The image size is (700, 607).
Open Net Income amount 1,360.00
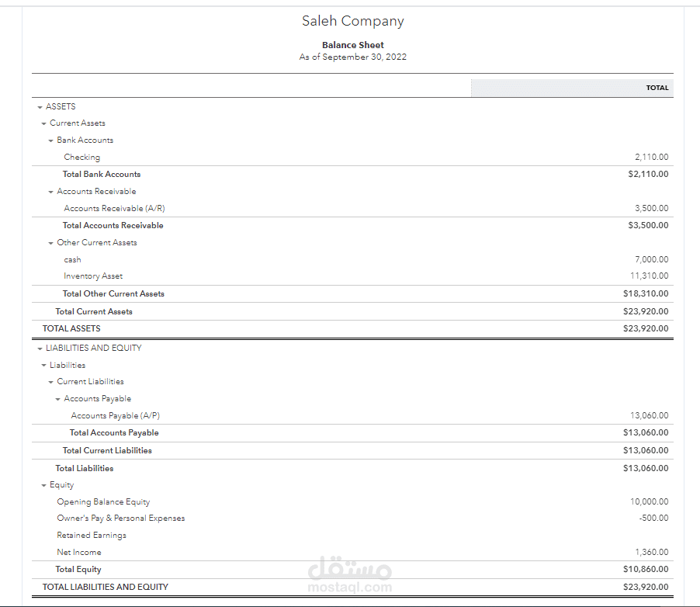point(651,553)
